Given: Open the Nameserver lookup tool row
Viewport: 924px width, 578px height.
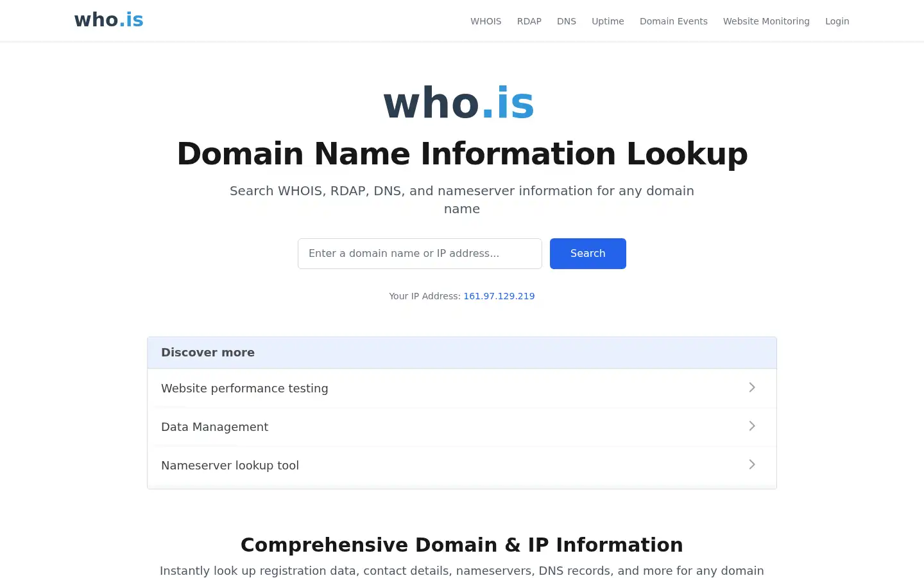Looking at the screenshot, I should [462, 466].
